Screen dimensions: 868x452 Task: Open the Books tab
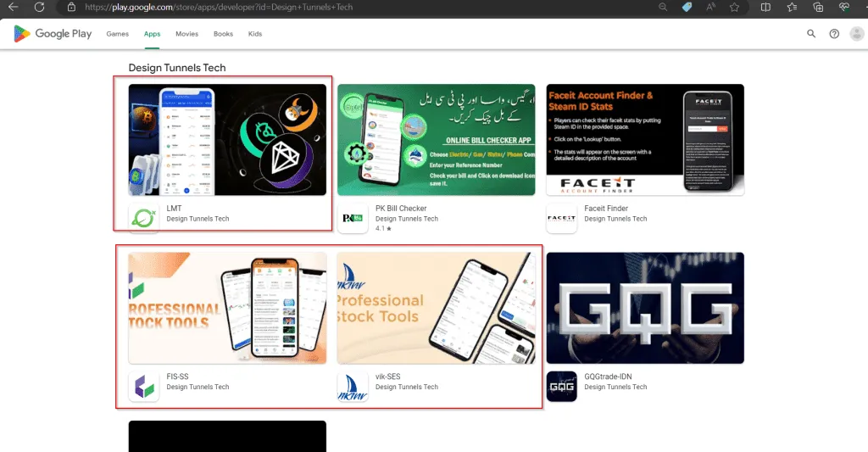coord(223,34)
